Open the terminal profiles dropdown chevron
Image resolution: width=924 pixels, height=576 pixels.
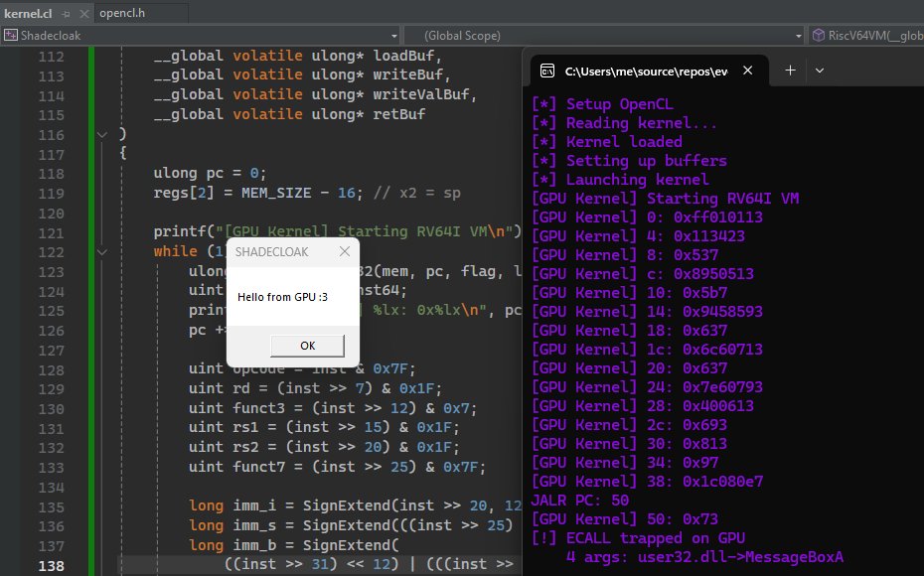(819, 71)
